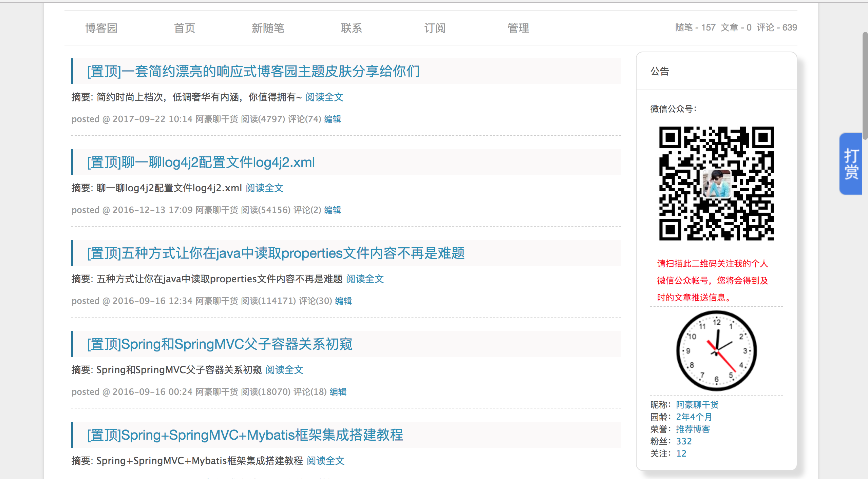Open the Spring+SpringMVC+Mybatis框架集成搭建教程 post title
The image size is (868, 479).
pyautogui.click(x=245, y=435)
